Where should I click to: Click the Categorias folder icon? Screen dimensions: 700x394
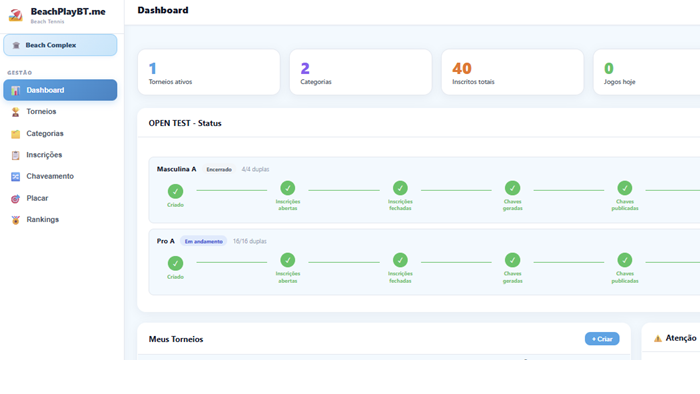coord(16,134)
